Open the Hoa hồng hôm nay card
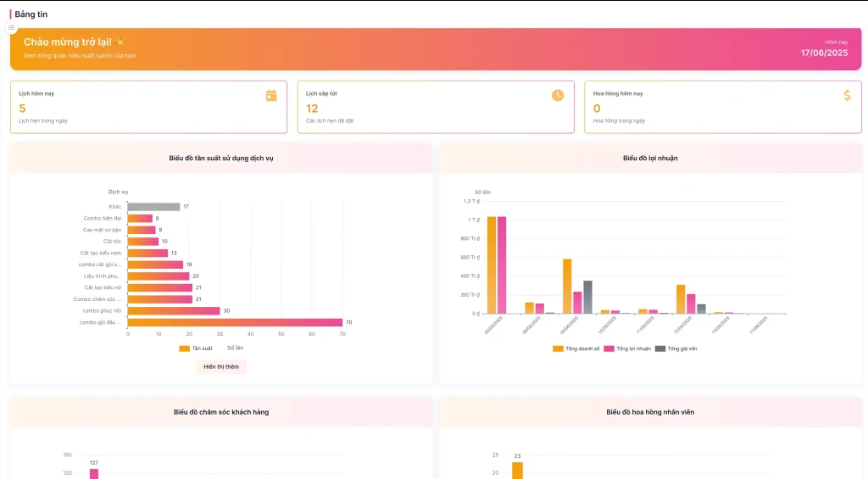 722,107
